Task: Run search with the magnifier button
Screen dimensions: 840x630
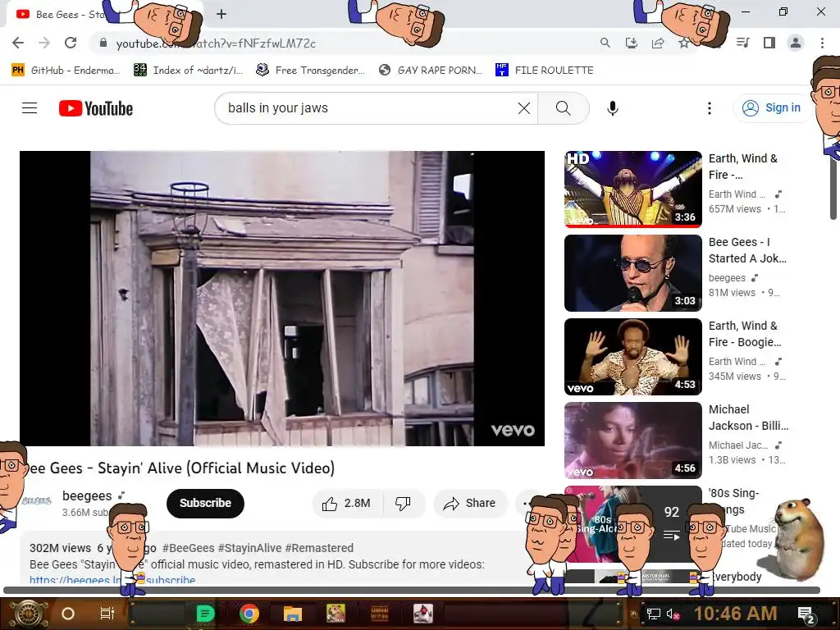Action: pyautogui.click(x=563, y=108)
